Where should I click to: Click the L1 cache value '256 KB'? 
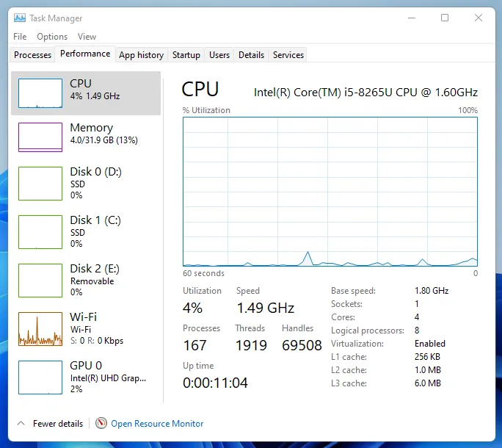(427, 357)
